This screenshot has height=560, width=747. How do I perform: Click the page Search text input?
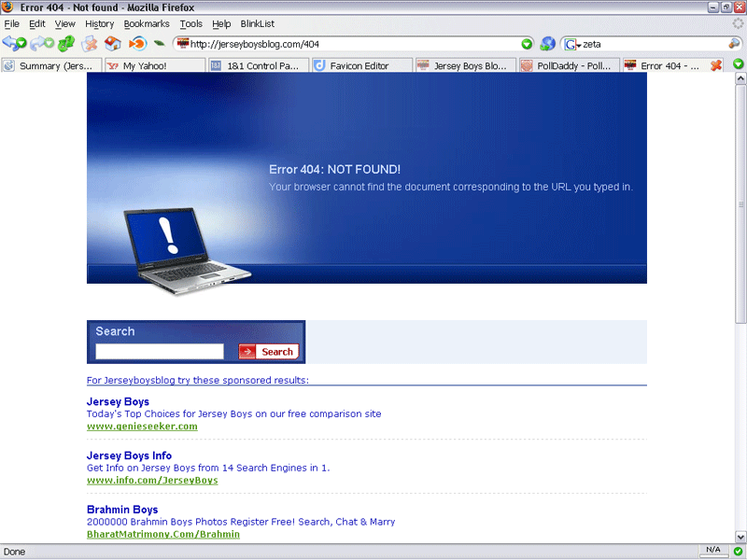(x=160, y=352)
